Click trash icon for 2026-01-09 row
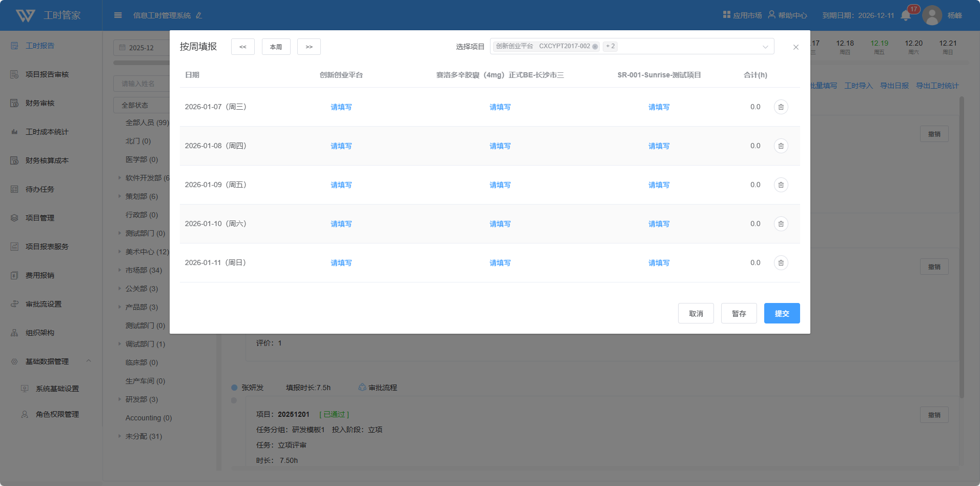The width and height of the screenshot is (980, 486). click(781, 185)
